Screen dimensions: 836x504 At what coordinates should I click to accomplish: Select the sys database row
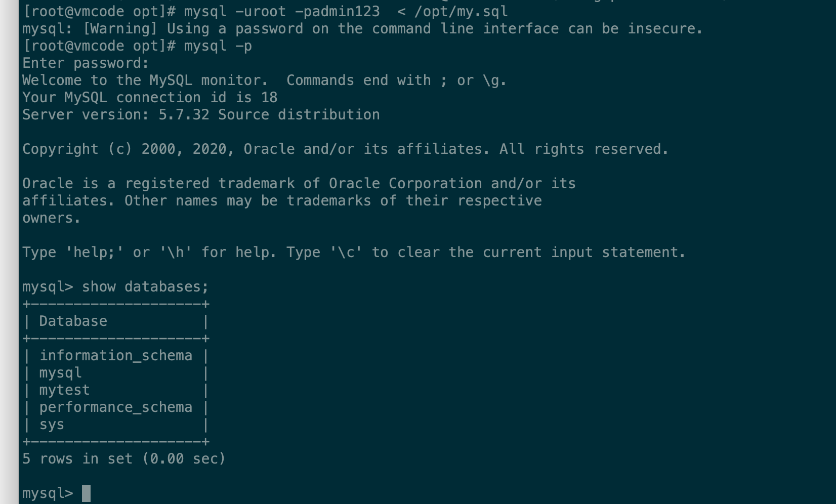click(x=52, y=425)
